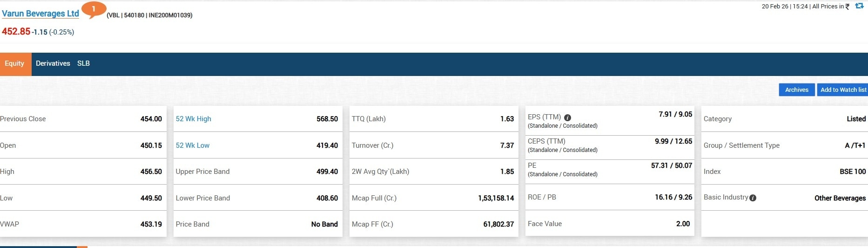Click the EPS (TTM) info icon
The width and height of the screenshot is (868, 248).
pyautogui.click(x=567, y=117)
